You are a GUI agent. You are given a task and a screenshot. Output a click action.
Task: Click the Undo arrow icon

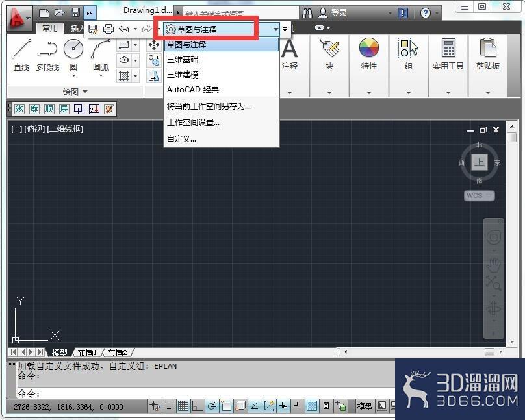coord(124,29)
